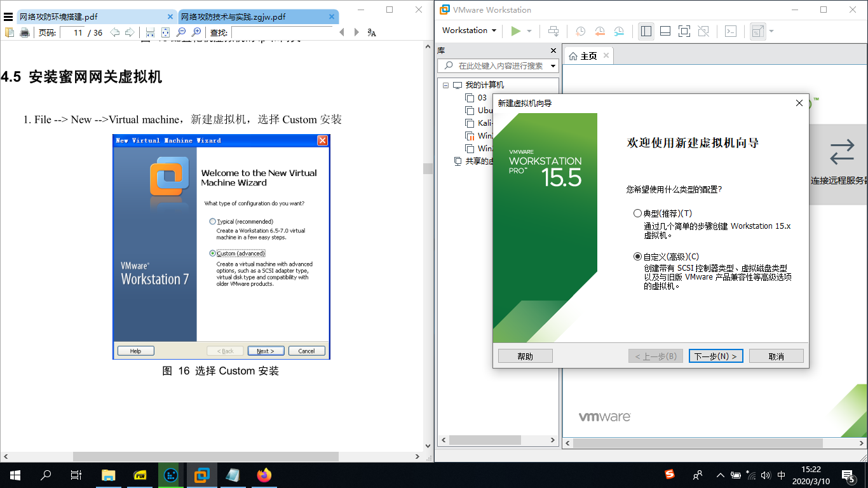
Task: Click the PDF vertical scrollbar thumb
Action: (x=428, y=168)
